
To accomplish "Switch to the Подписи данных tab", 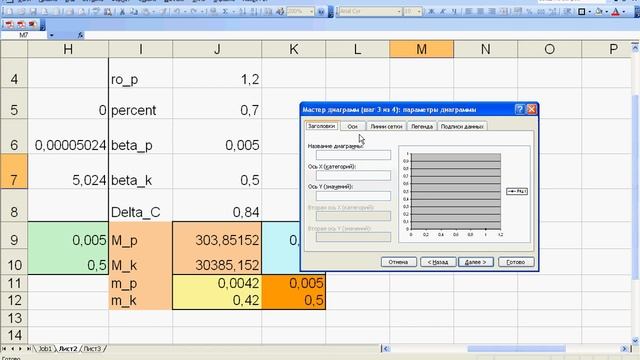I will click(x=462, y=127).
